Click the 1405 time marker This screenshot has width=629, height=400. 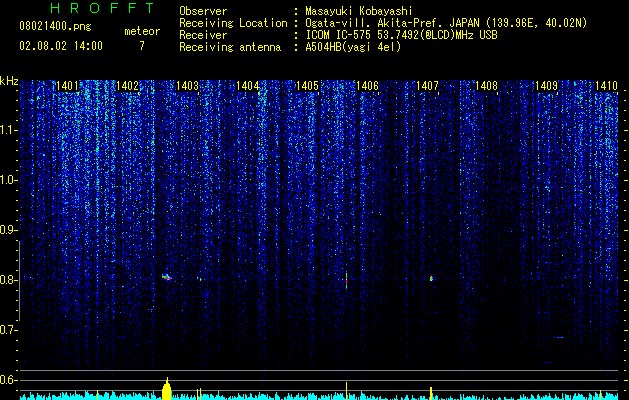tap(307, 86)
